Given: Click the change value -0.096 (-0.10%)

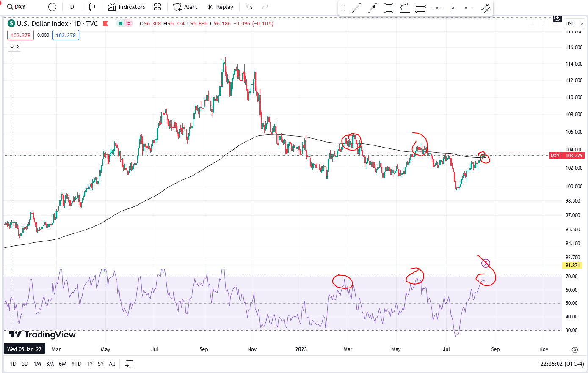Looking at the screenshot, I should pyautogui.click(x=254, y=24).
